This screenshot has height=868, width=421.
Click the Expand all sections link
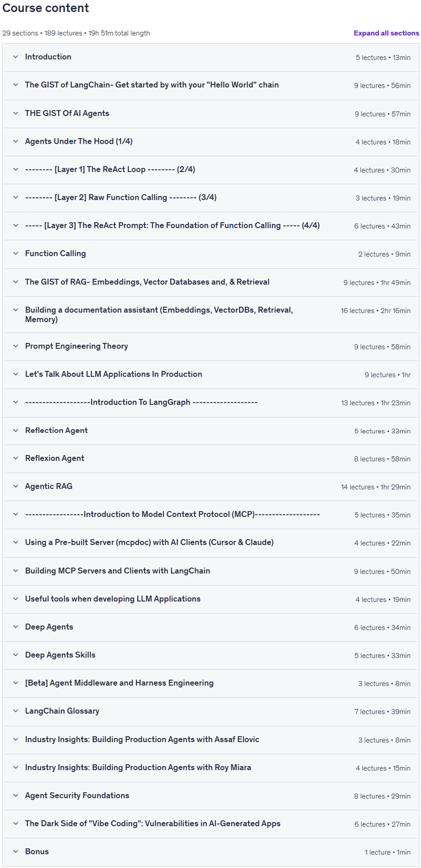click(386, 33)
